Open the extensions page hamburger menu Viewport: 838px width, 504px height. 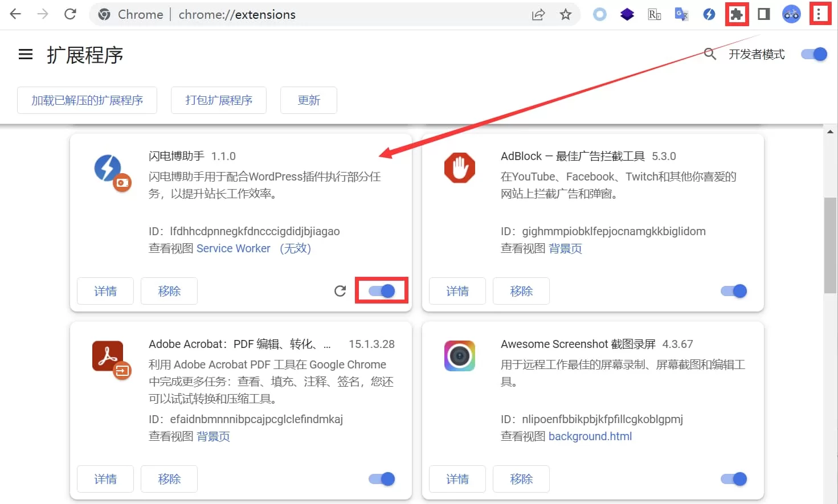point(25,54)
